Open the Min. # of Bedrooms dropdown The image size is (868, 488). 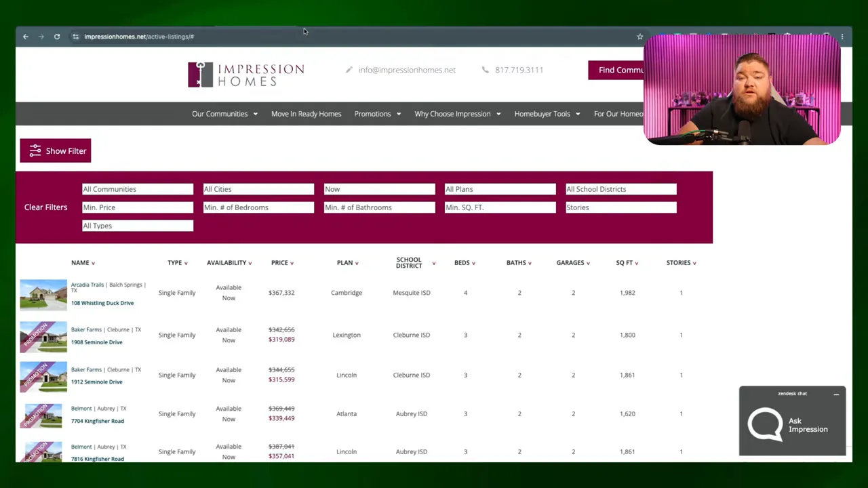click(258, 207)
